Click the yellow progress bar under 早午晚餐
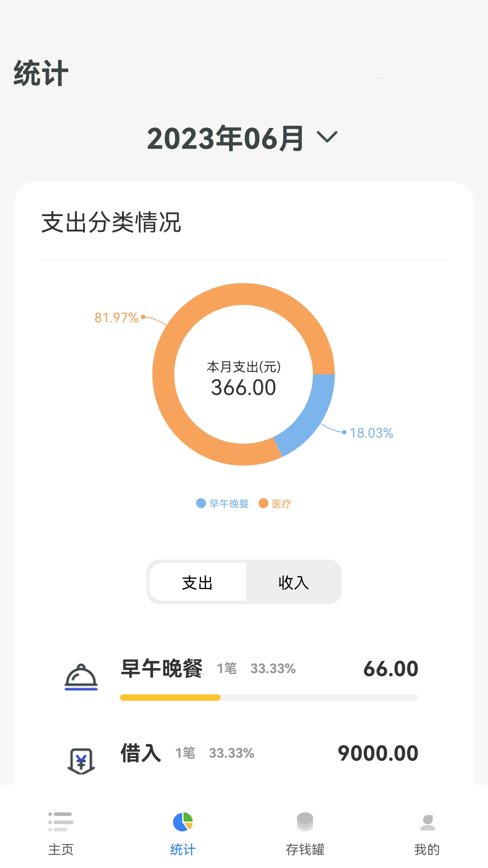The image size is (488, 868). 170,698
